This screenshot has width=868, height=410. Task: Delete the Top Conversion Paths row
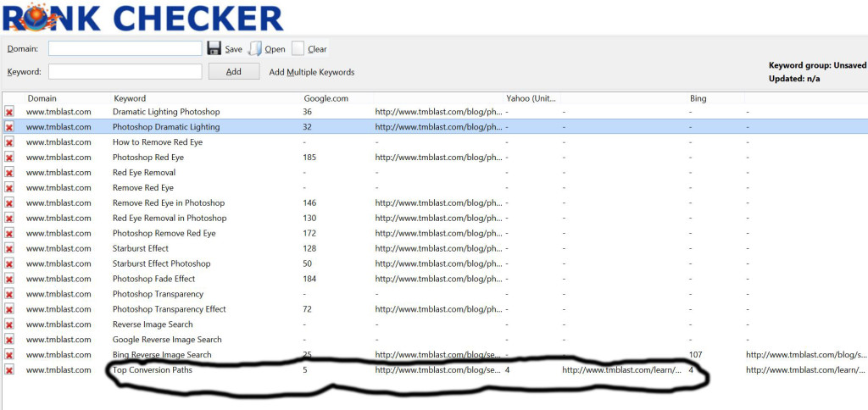tap(8, 370)
